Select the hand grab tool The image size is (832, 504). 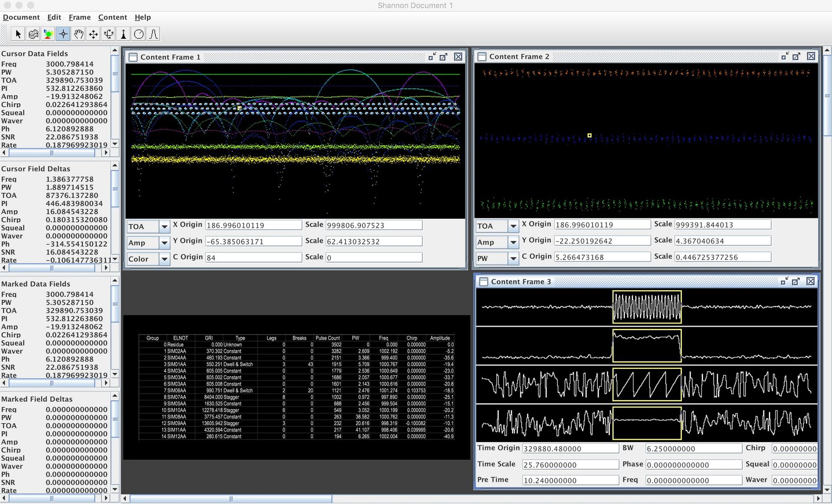78,34
